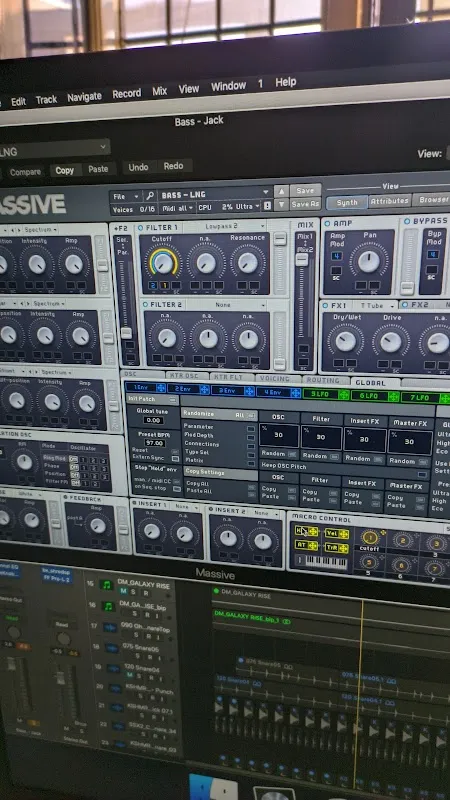Grab the AT macro drag handle
The width and height of the screenshot is (450, 800).
pyautogui.click(x=313, y=545)
